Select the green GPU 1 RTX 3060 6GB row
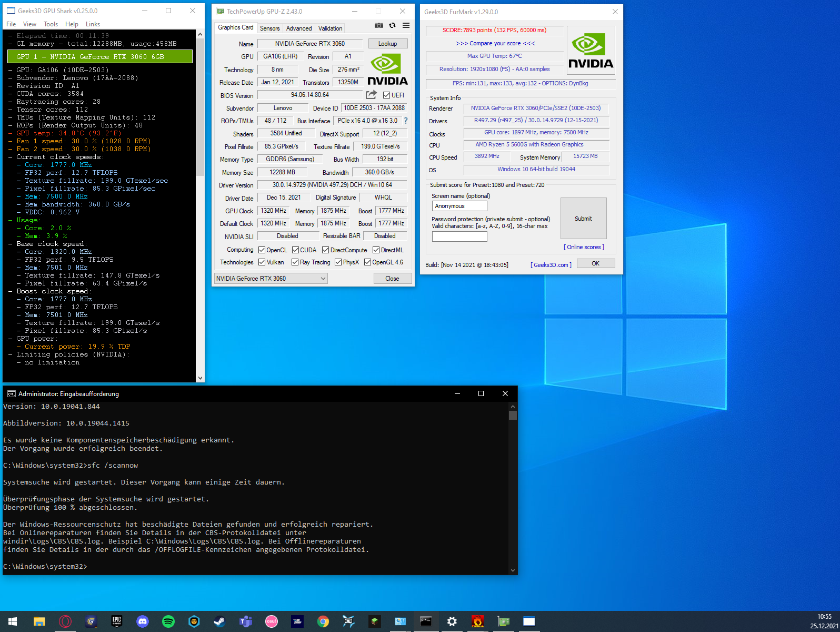 (100, 56)
